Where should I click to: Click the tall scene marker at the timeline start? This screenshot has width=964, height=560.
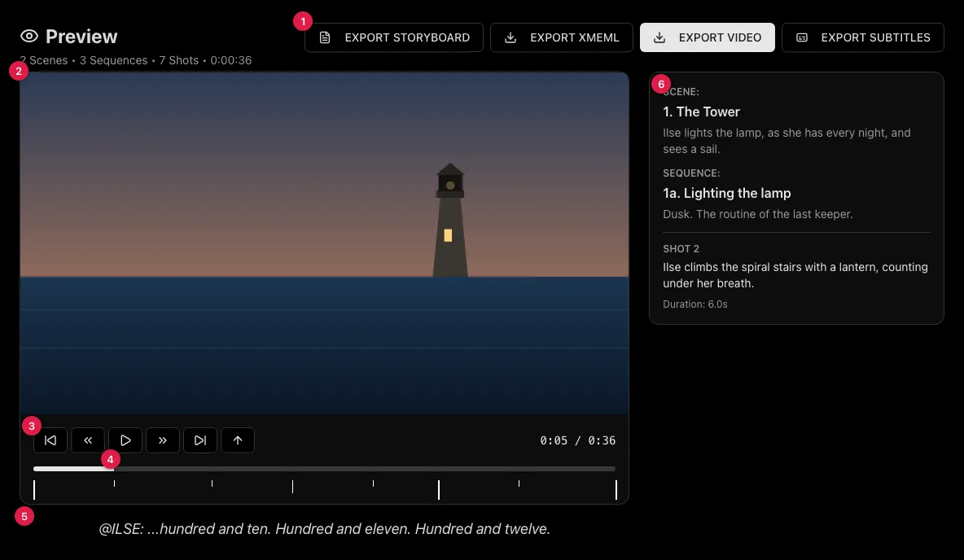tap(34, 490)
